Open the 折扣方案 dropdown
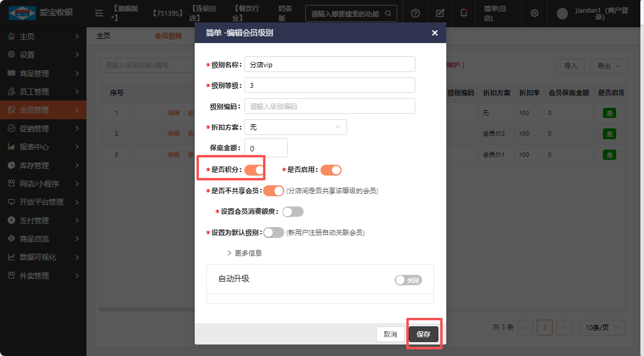644x356 pixels. 295,127
